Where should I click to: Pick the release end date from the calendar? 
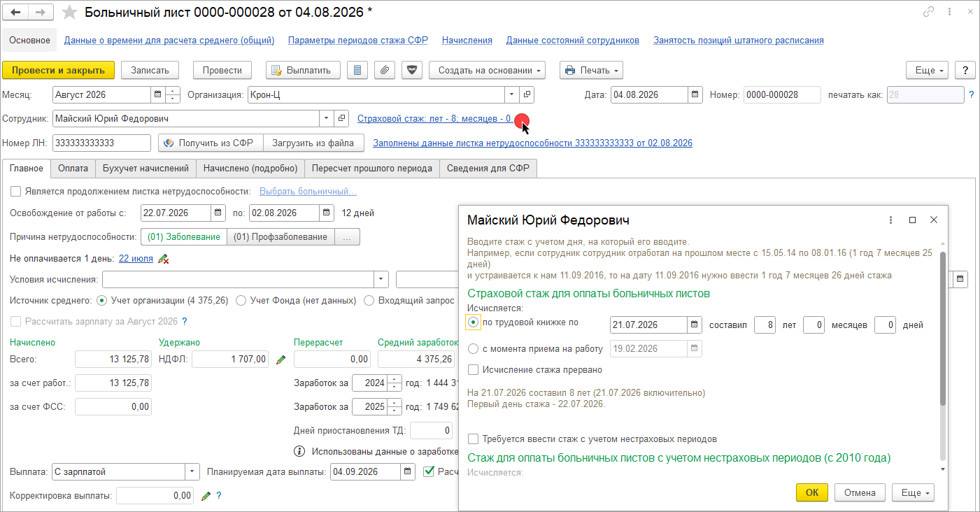click(327, 213)
